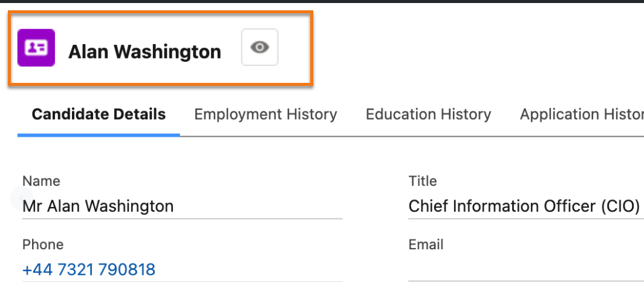Click the underline below the Name field
This screenshot has width=644, height=282.
(182, 218)
